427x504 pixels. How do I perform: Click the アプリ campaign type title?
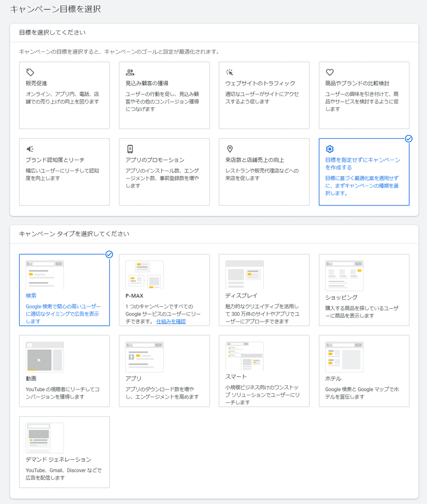pyautogui.click(x=133, y=378)
